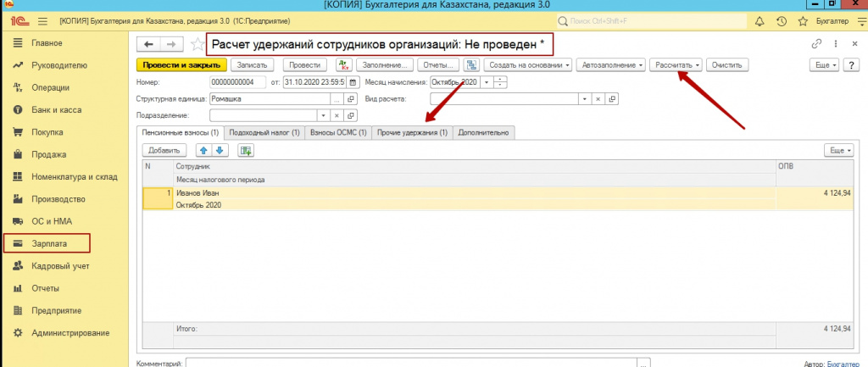
Task: Open Кадровый учет section
Action: (x=60, y=265)
